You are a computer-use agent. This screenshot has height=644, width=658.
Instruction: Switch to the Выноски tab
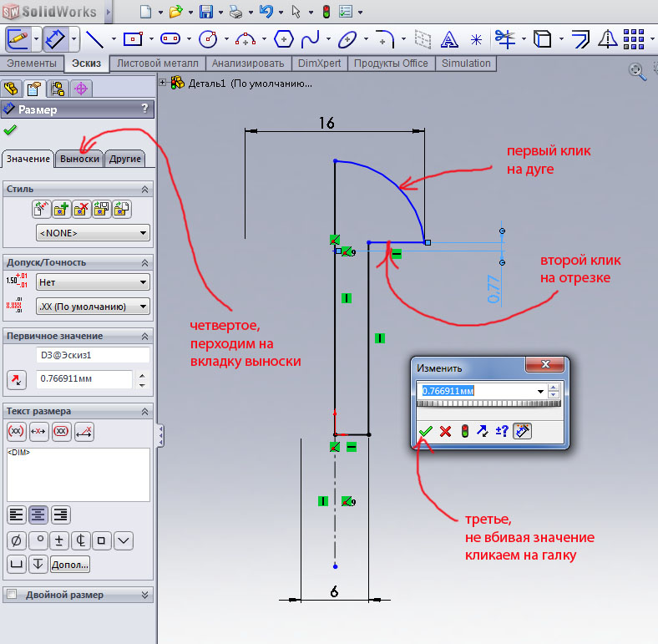[x=79, y=159]
